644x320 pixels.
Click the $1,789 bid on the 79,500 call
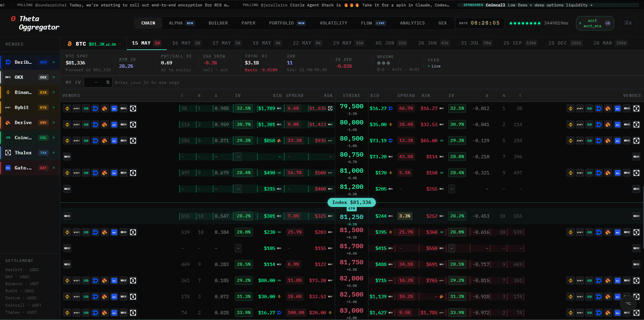tap(266, 108)
